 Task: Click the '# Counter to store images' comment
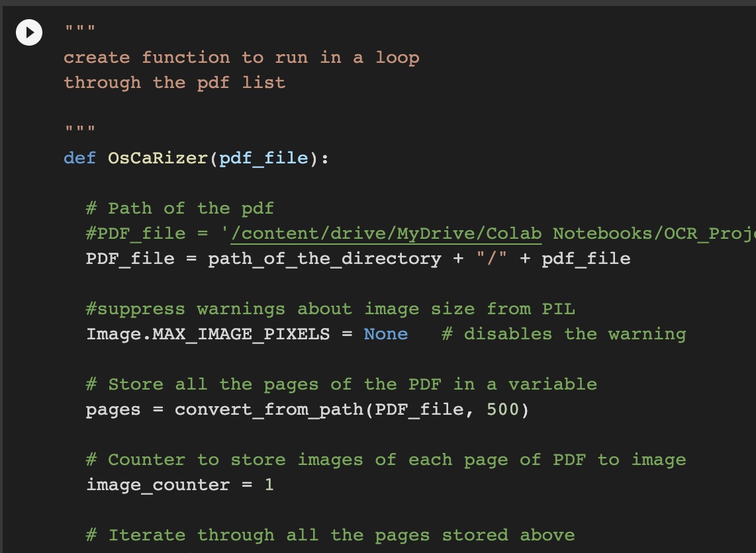385,460
